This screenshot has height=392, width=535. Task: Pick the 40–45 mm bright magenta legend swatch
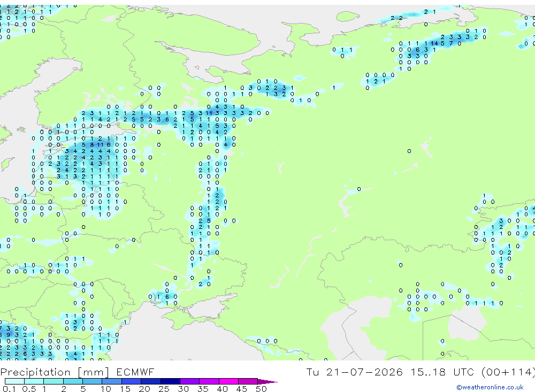tap(228, 381)
